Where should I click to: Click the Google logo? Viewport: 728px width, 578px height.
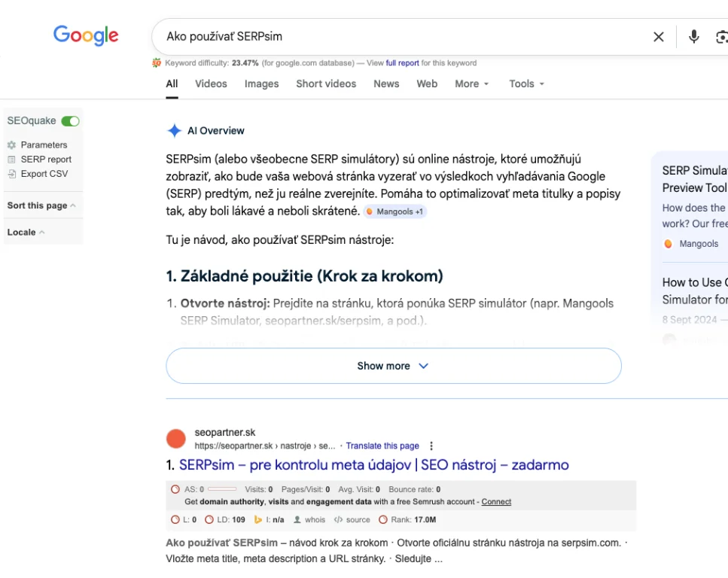point(86,35)
